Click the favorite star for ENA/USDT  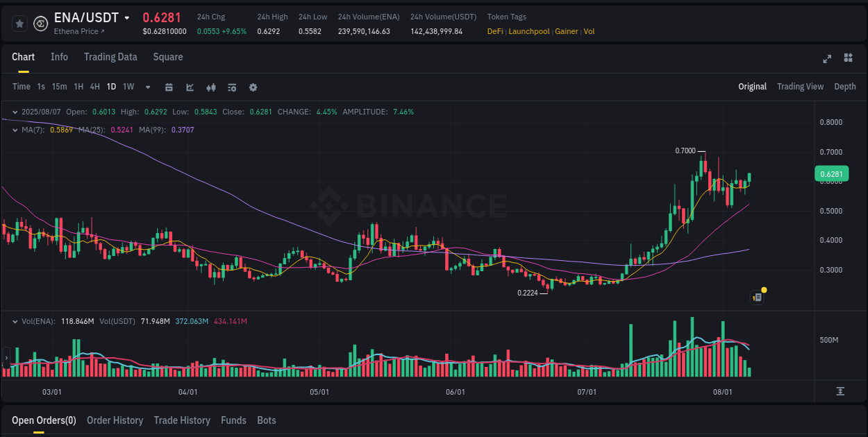coord(19,23)
